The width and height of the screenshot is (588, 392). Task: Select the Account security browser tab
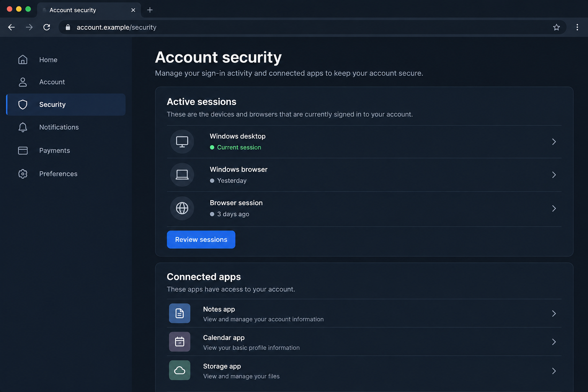coord(89,10)
